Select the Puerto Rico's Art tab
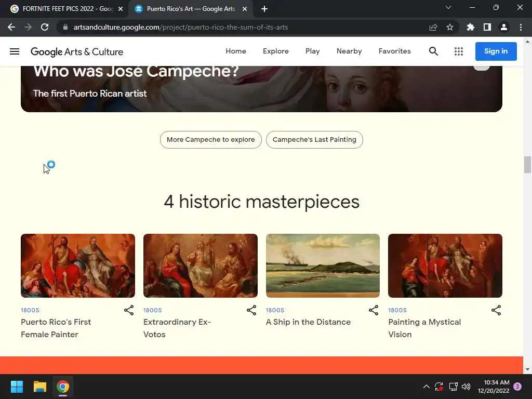532x399 pixels. (190, 9)
